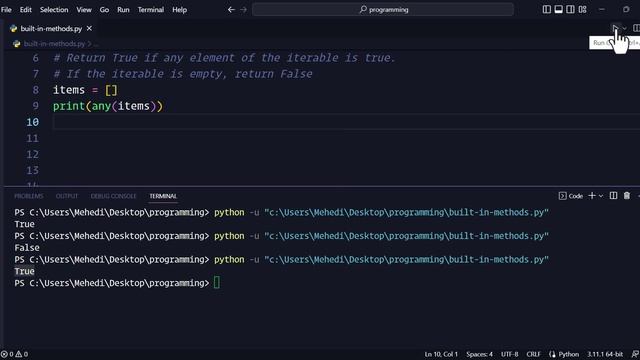
Task: Click line number 8 in gutter
Action: tap(36, 90)
